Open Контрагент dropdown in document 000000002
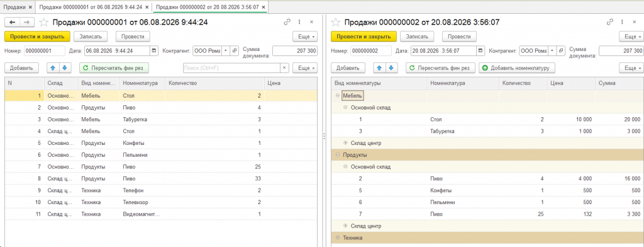 click(x=552, y=50)
